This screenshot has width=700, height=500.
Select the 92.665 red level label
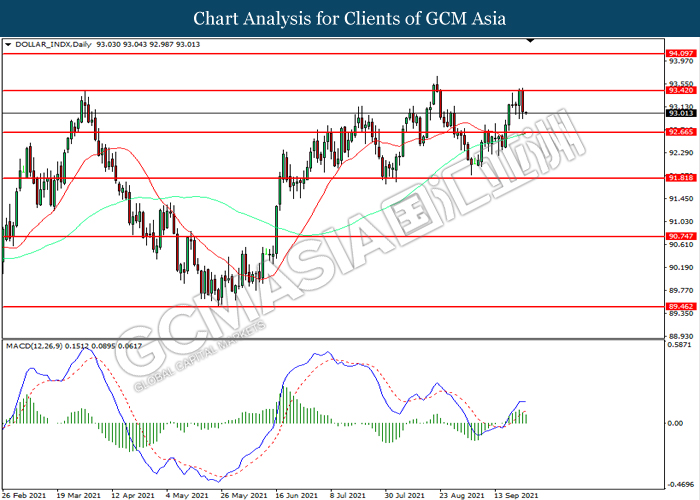[681, 132]
